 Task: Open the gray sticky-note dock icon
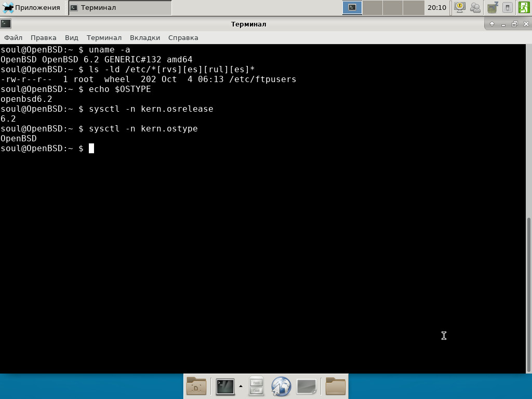307,387
